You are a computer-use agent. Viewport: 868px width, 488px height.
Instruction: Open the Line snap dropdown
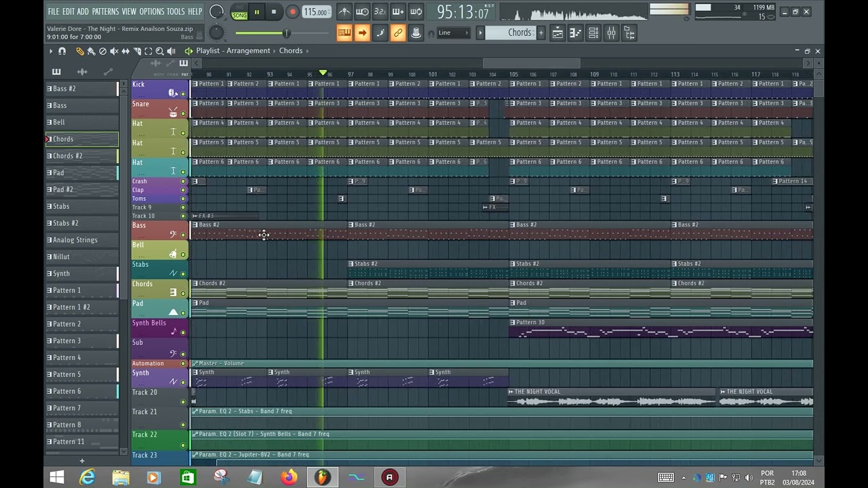[453, 33]
